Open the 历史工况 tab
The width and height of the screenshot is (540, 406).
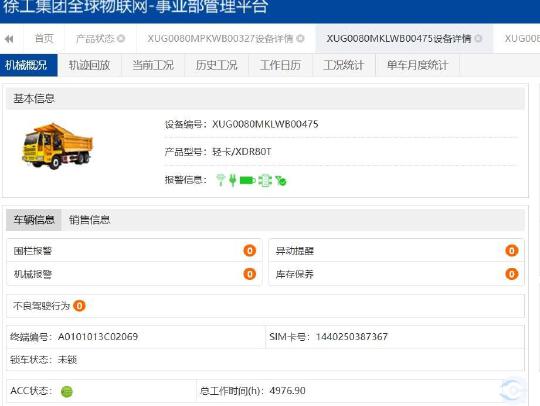[x=217, y=65]
